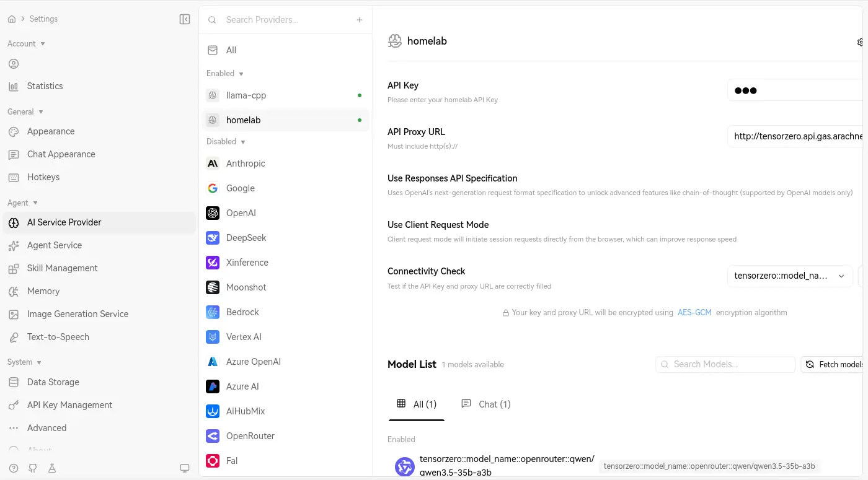Open Skill Management settings

tap(62, 268)
